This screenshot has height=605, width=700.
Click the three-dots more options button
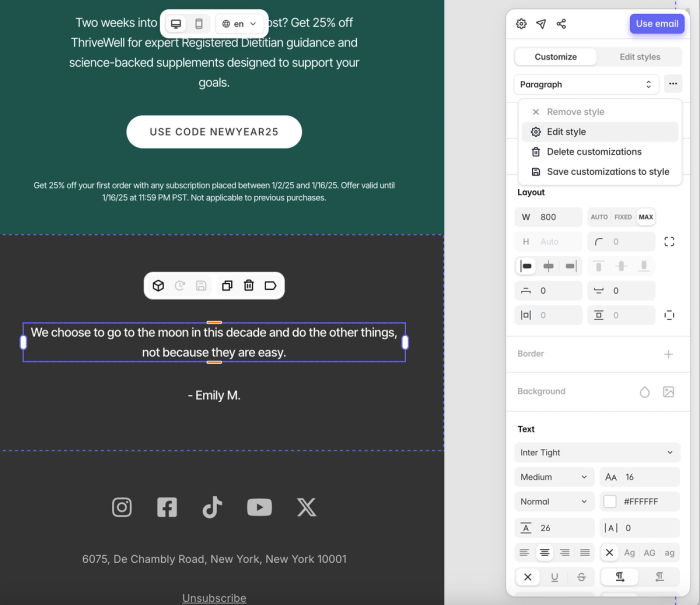click(673, 84)
